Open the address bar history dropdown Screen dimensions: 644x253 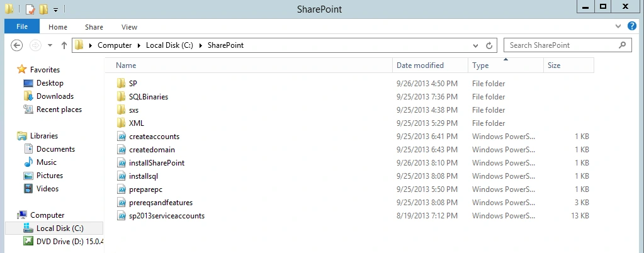[x=476, y=45]
